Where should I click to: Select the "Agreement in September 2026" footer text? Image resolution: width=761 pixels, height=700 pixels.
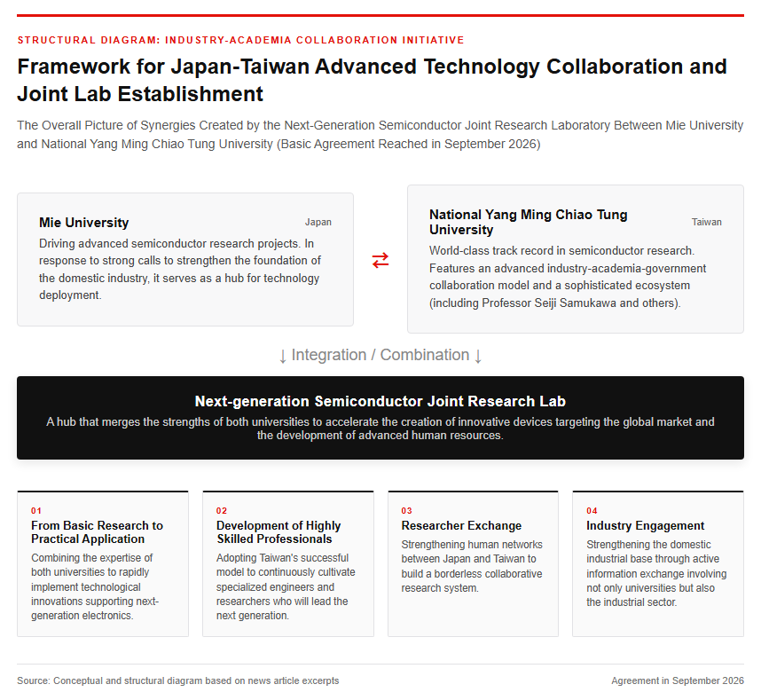pos(678,680)
